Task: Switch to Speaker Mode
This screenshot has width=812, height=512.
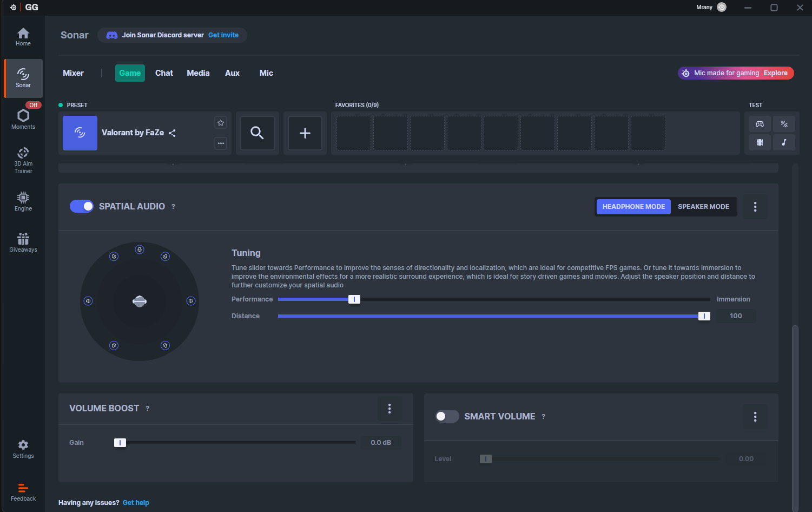Action: click(703, 207)
